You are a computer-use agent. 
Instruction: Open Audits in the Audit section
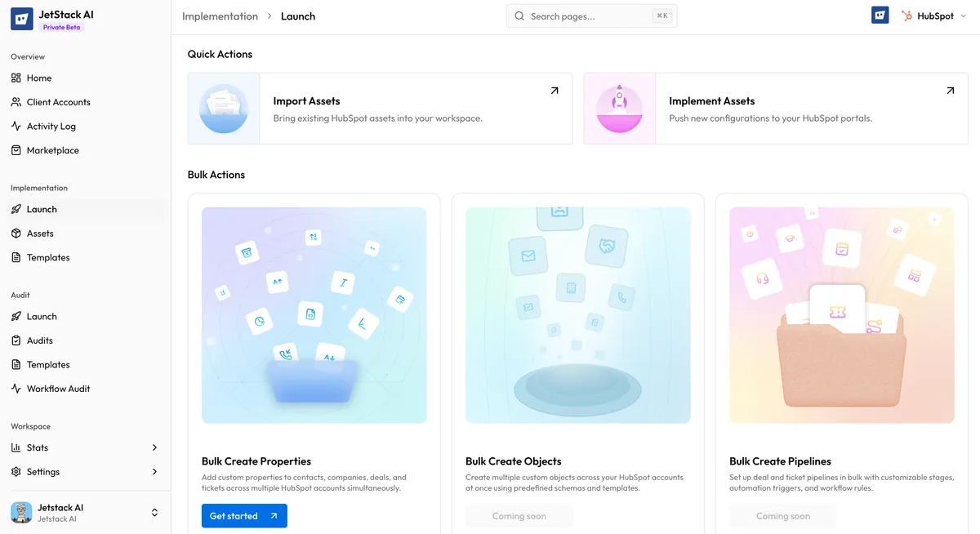coord(38,340)
